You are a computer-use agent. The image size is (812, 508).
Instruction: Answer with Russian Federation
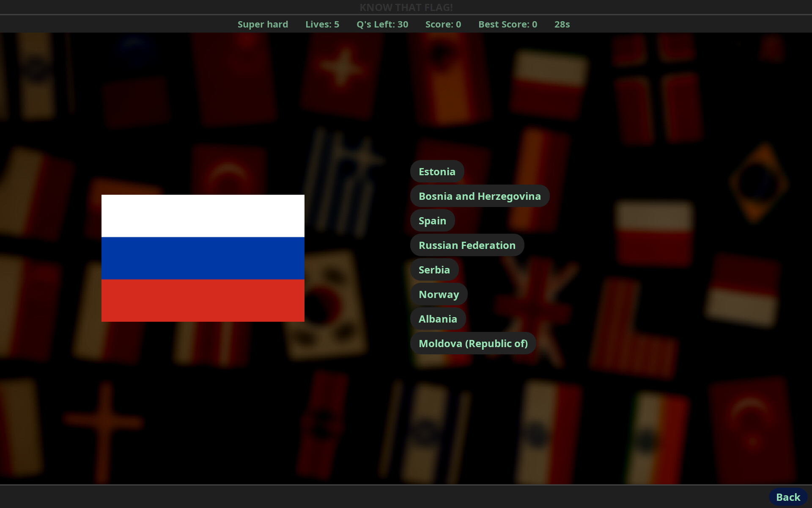coord(466,245)
